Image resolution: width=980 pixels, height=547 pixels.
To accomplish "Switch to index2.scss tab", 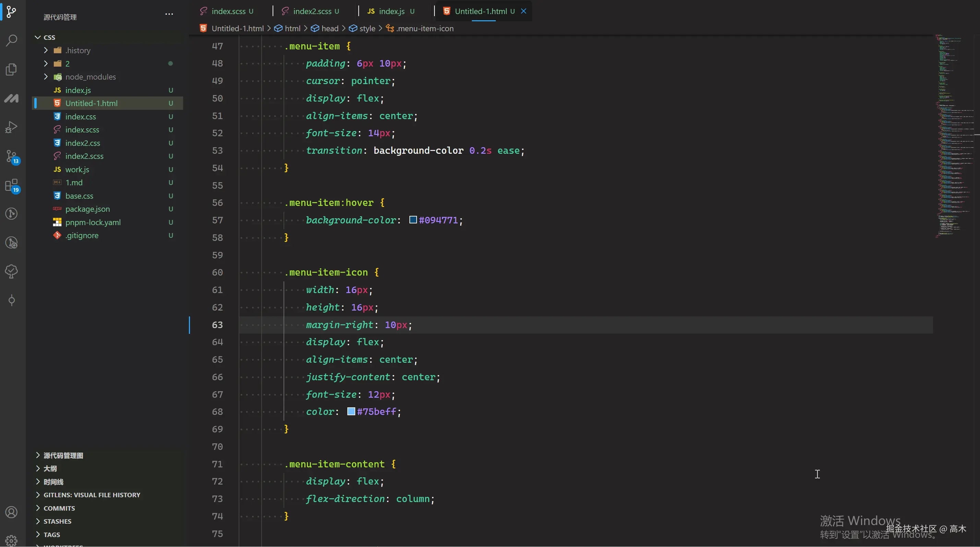I will click(x=312, y=11).
